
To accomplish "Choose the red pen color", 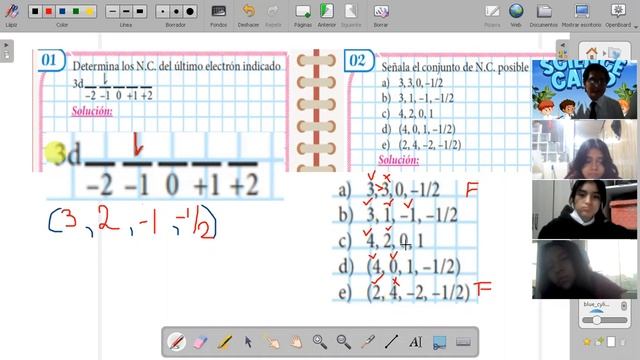I will (49, 11).
